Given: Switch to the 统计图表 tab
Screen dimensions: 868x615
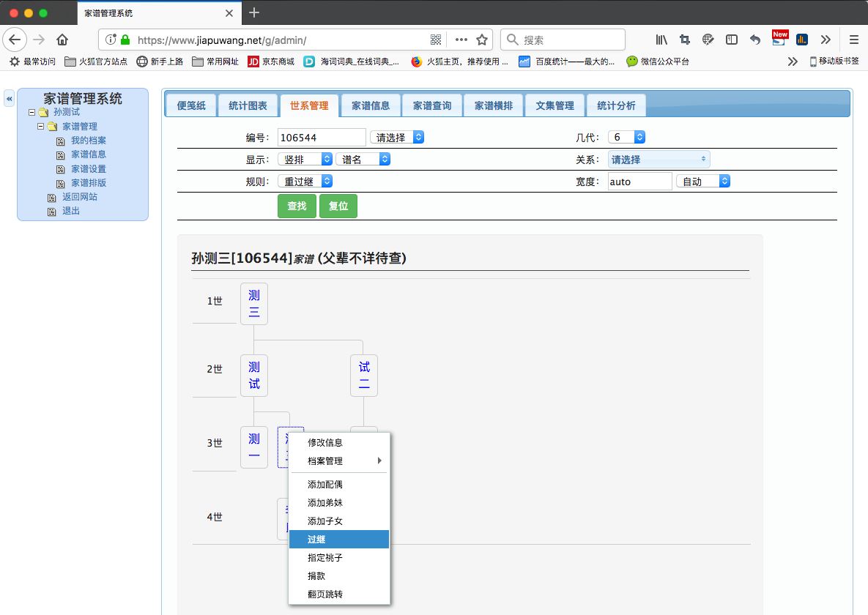Looking at the screenshot, I should click(x=248, y=105).
